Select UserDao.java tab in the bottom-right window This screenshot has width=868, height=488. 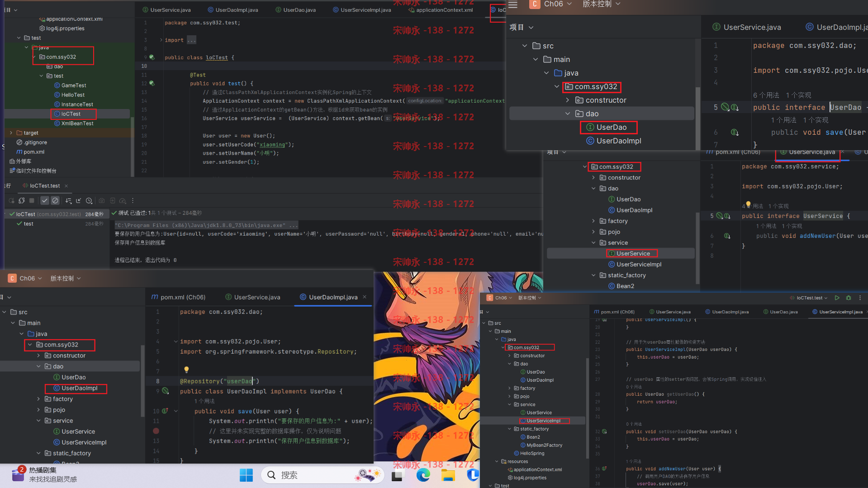click(781, 312)
